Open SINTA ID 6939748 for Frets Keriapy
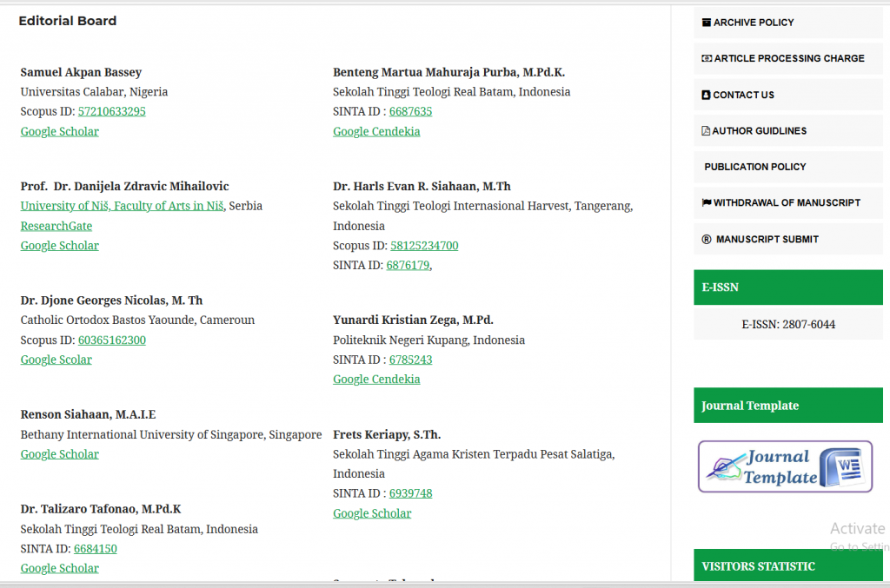The height and width of the screenshot is (588, 890). coord(410,493)
